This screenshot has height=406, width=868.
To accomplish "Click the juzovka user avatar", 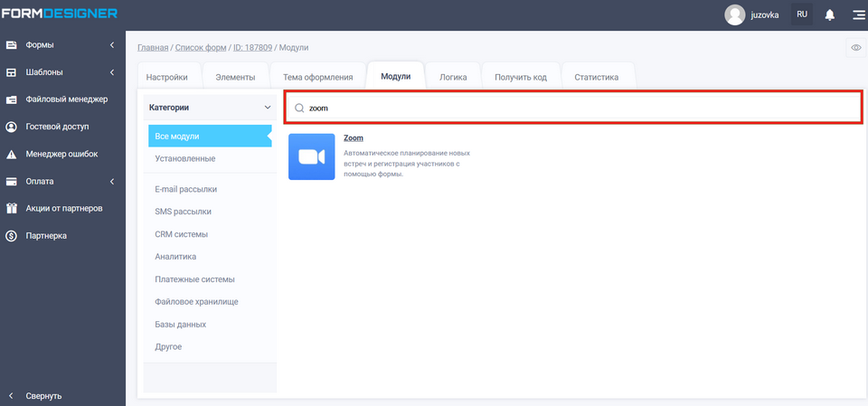I will tap(734, 15).
